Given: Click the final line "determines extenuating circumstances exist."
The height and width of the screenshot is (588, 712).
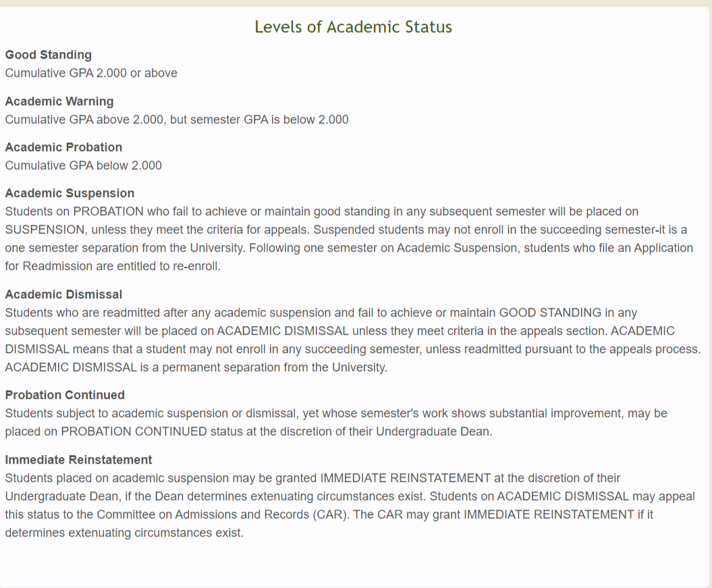Looking at the screenshot, I should tap(124, 533).
